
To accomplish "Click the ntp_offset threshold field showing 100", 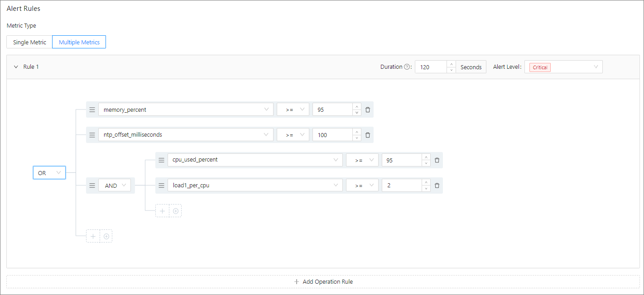I will coord(332,135).
